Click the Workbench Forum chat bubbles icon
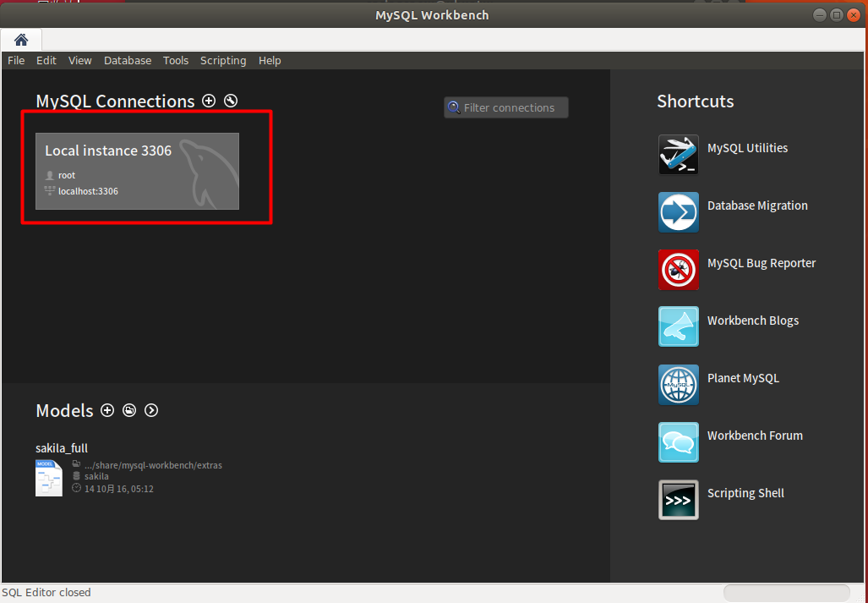 [678, 441]
